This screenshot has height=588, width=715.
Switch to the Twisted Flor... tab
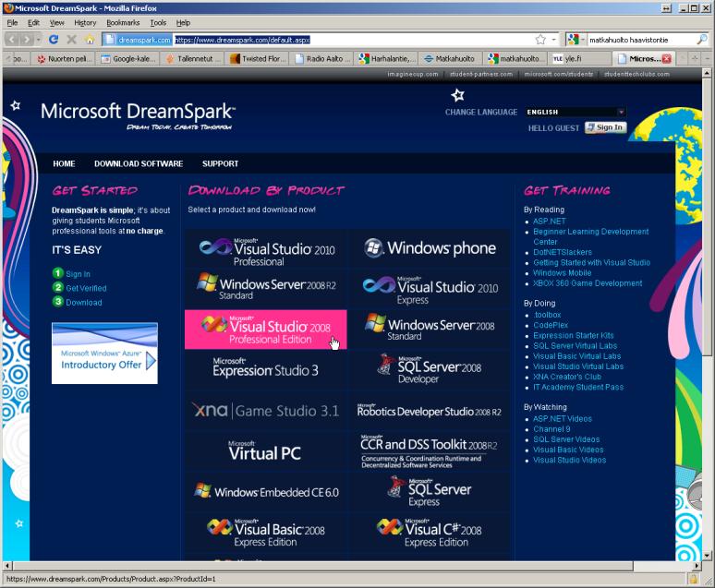[x=258, y=58]
